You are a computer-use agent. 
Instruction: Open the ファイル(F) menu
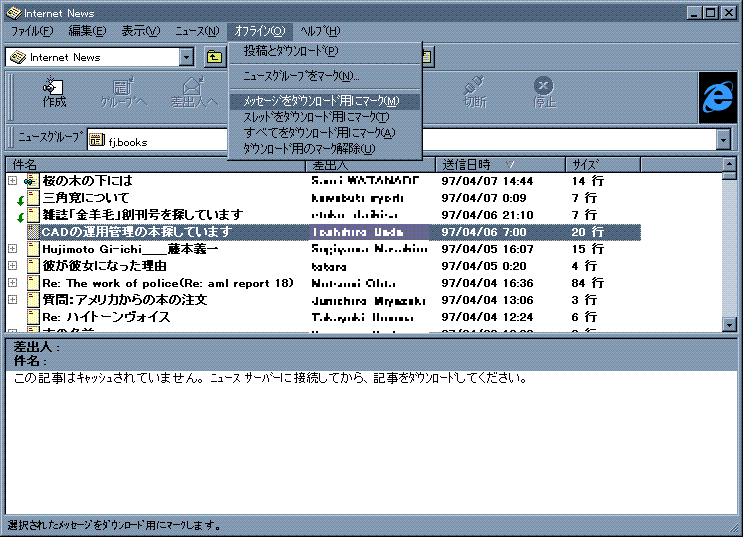pyautogui.click(x=32, y=31)
